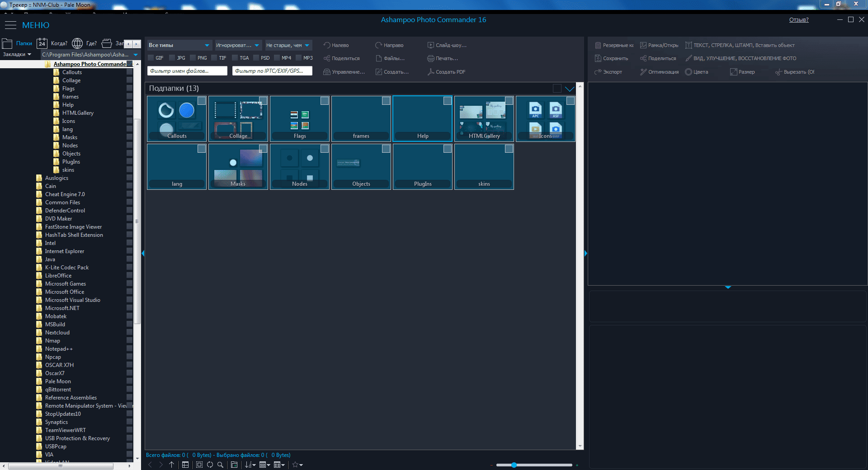Screen dimensions: 868x470
Task: Expand the folder path combo box
Action: 136,55
